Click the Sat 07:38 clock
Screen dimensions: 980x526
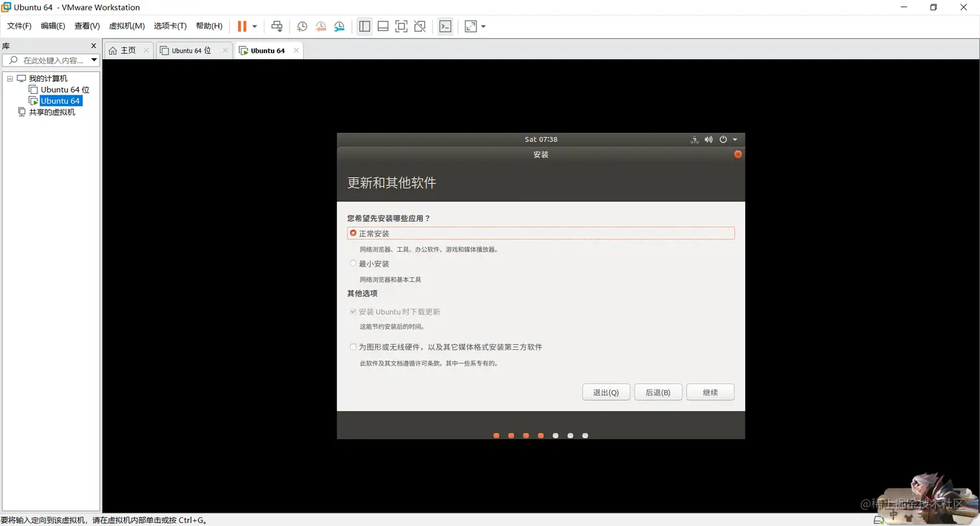[541, 139]
